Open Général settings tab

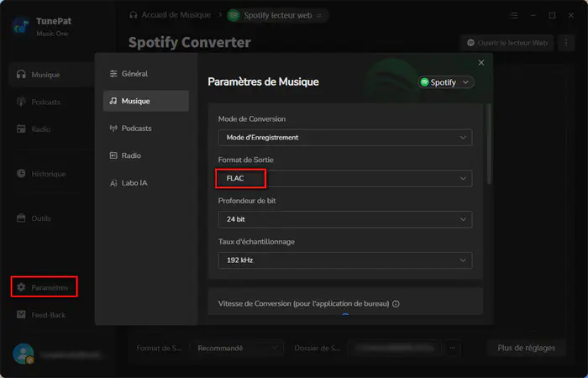(x=146, y=74)
